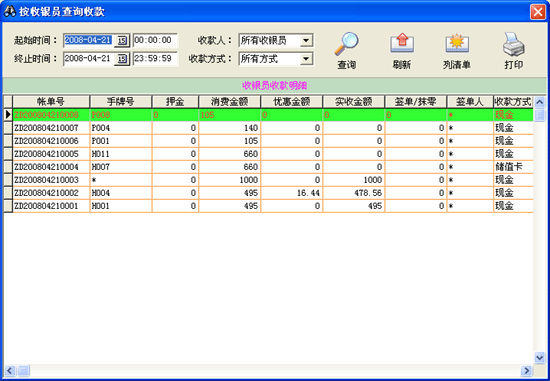Image resolution: width=550 pixels, height=381 pixels.
Task: Click the 打印 printer icon
Action: (x=514, y=44)
